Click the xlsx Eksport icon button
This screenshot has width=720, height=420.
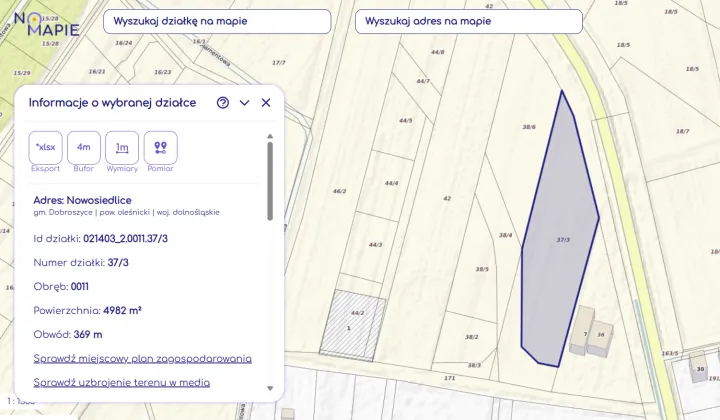[45, 147]
